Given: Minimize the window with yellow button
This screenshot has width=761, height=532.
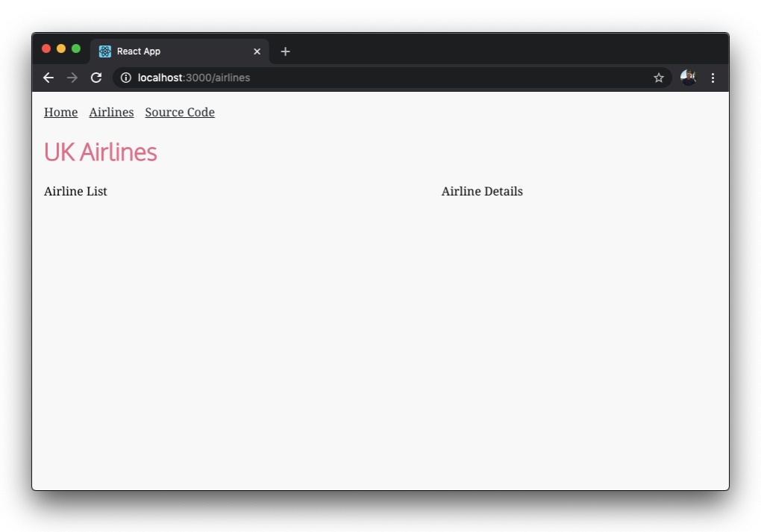Looking at the screenshot, I should tap(61, 48).
